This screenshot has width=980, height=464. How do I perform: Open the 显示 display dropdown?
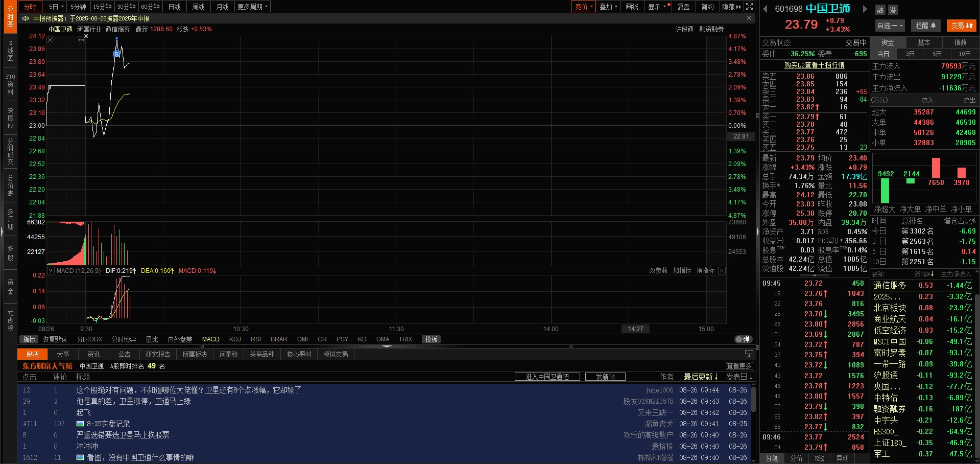pyautogui.click(x=657, y=7)
